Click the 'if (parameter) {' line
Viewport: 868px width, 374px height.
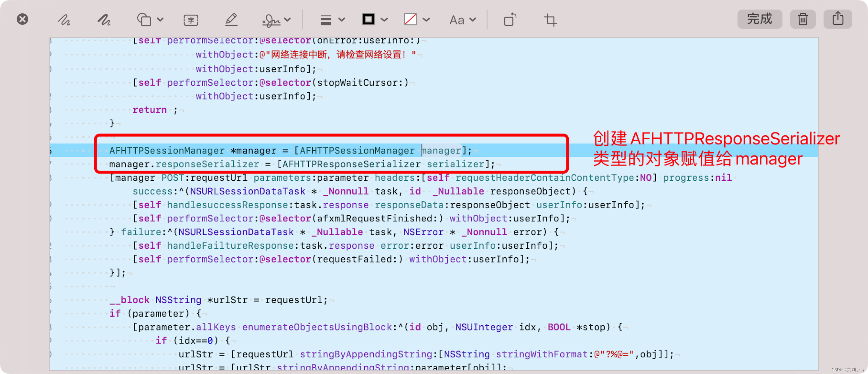155,313
